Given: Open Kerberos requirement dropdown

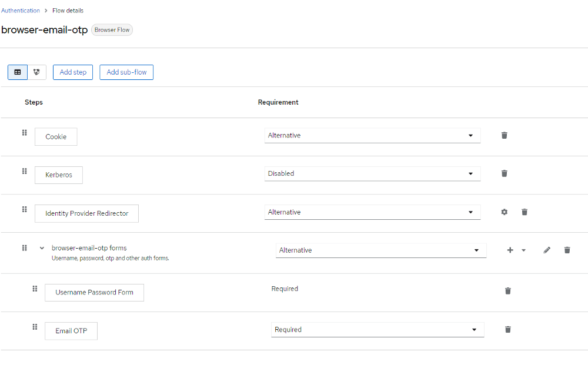Looking at the screenshot, I should 372,174.
